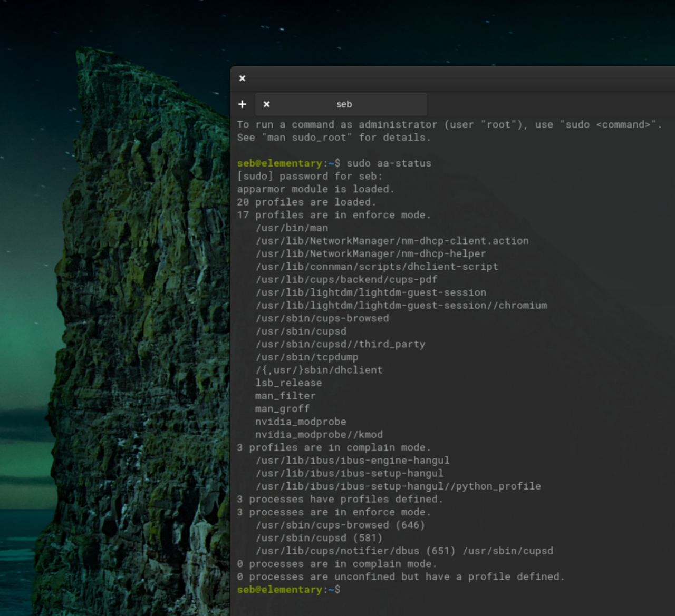Click the empty terminal title bar
675x616 pixels.
454,79
